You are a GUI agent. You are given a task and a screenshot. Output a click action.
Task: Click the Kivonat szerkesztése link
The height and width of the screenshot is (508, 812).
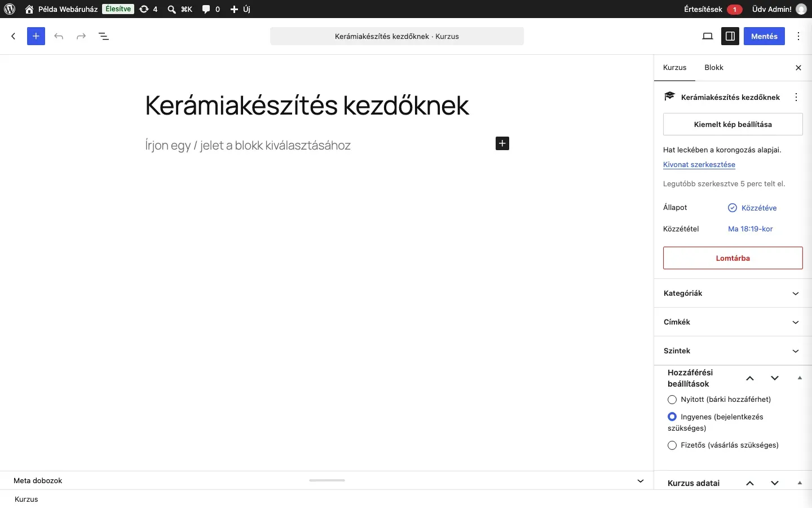[x=699, y=165]
